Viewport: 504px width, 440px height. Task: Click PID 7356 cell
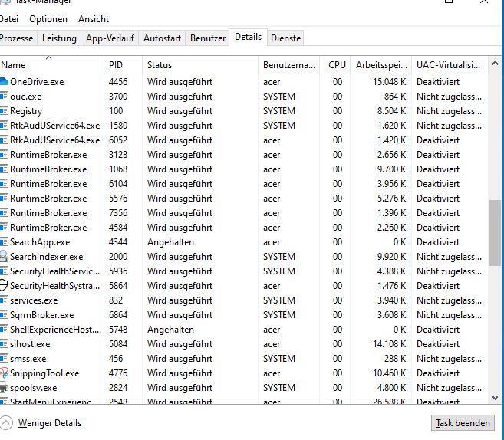tap(118, 213)
